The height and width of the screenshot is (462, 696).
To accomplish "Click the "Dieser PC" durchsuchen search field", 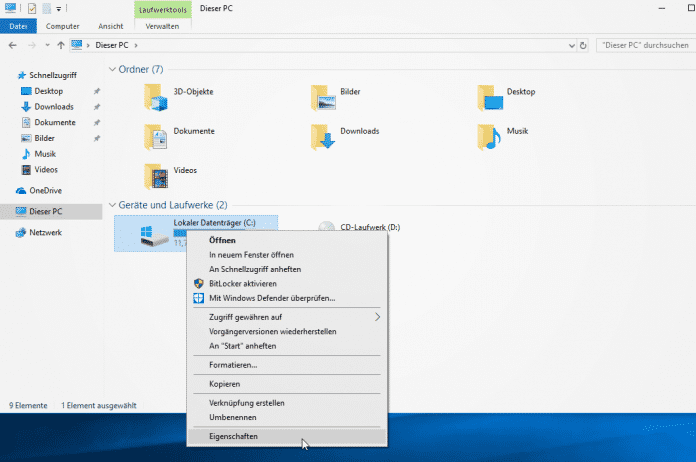I will point(645,46).
